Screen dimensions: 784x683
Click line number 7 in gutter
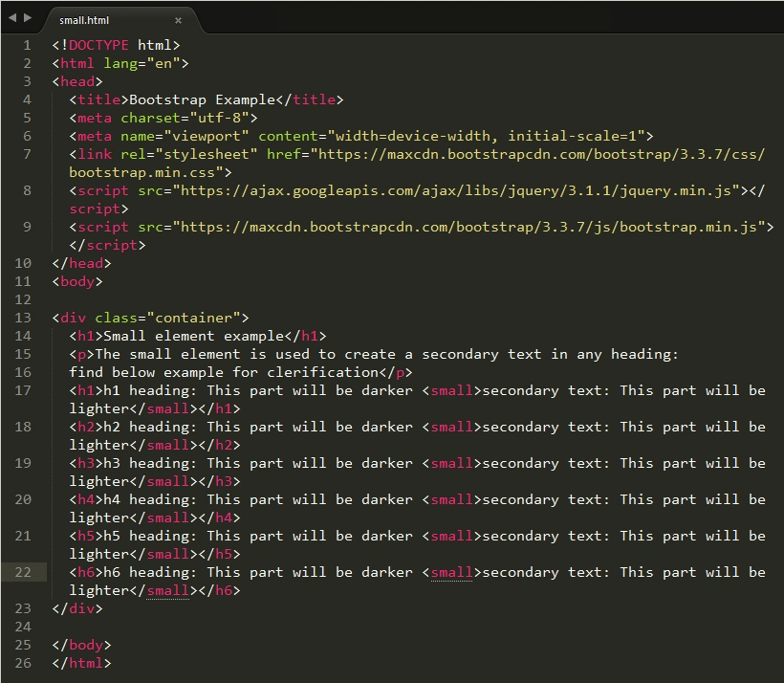[x=27, y=155]
